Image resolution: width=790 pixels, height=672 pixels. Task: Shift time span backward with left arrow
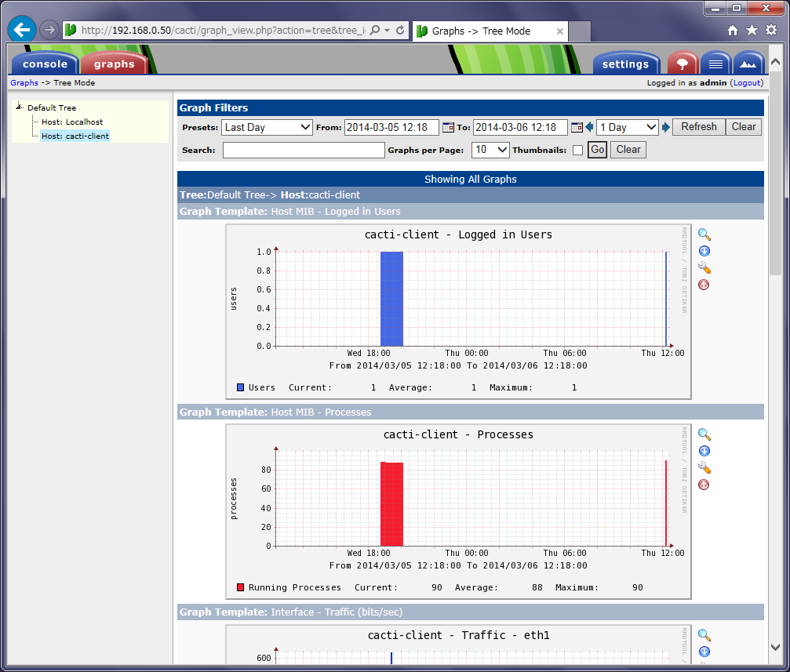coord(589,128)
